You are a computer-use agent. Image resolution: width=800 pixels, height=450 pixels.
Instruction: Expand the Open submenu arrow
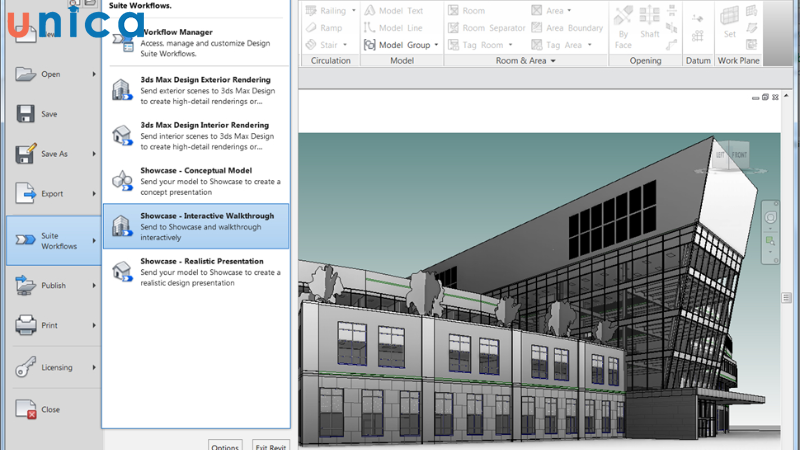(x=94, y=74)
